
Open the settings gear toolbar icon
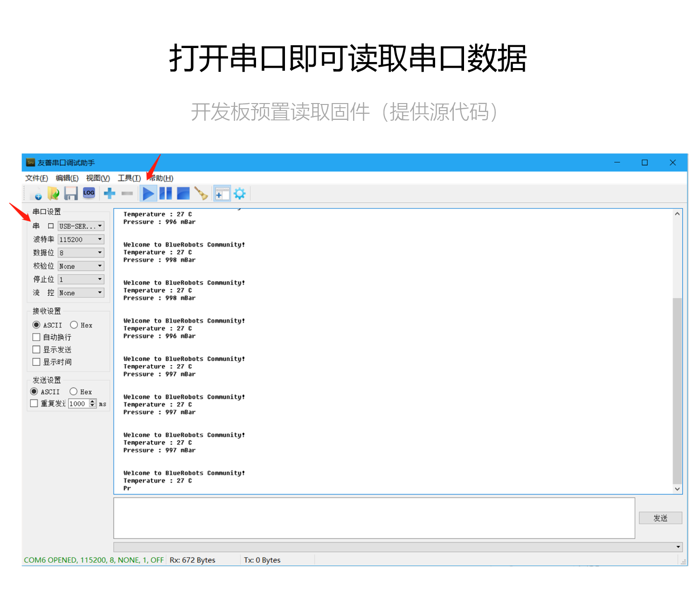pyautogui.click(x=240, y=193)
